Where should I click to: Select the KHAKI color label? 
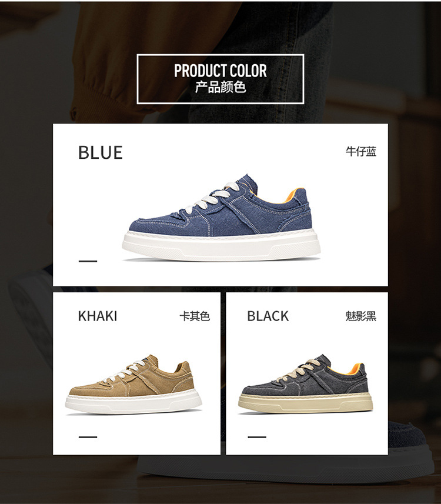98,316
